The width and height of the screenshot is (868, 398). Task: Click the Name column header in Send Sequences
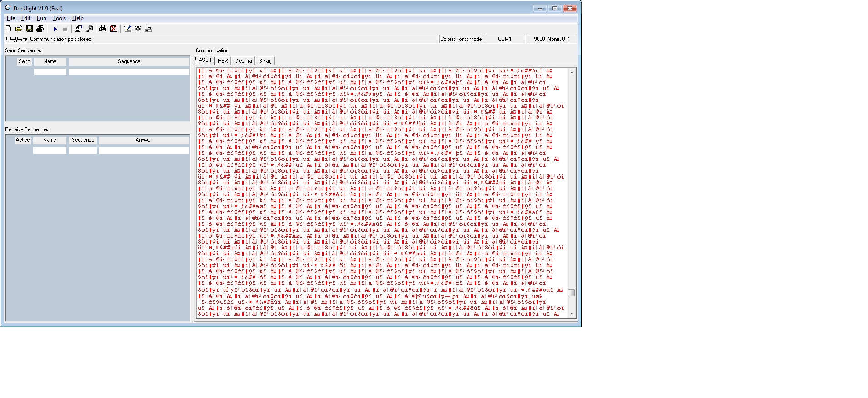[50, 61]
